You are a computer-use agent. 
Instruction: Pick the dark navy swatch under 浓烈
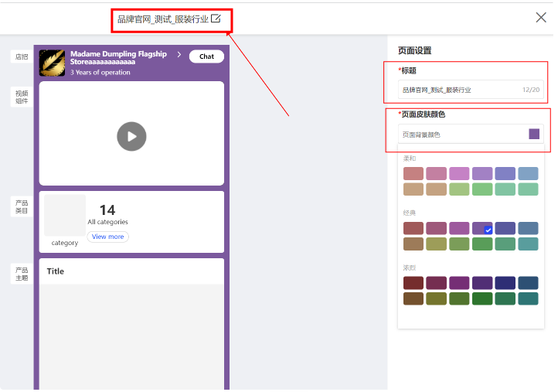pyautogui.click(x=505, y=283)
